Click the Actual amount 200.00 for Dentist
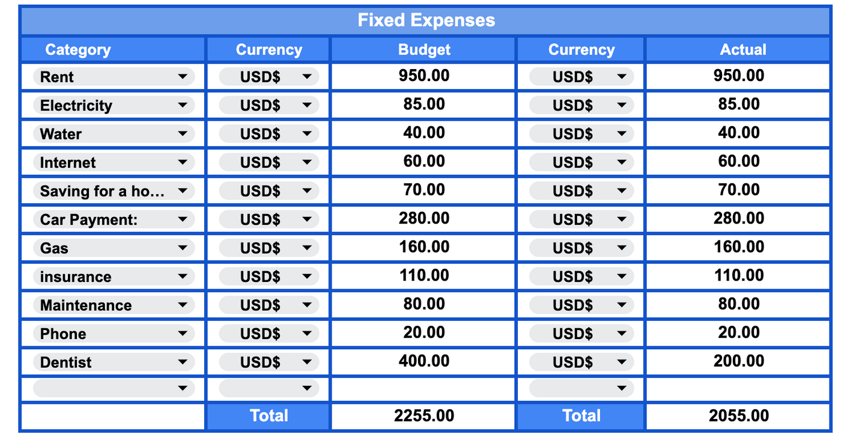Viewport: 868px width, 443px height. click(x=738, y=361)
